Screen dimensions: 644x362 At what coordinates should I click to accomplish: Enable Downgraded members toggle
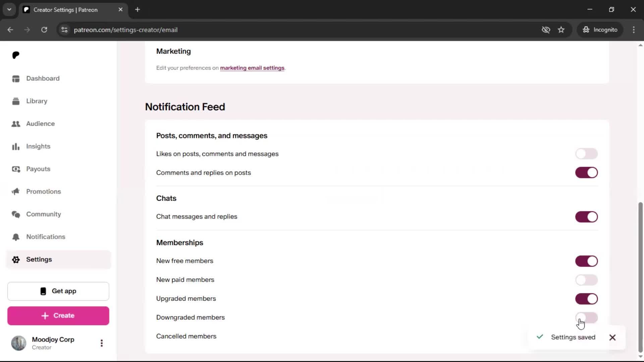[586, 317]
